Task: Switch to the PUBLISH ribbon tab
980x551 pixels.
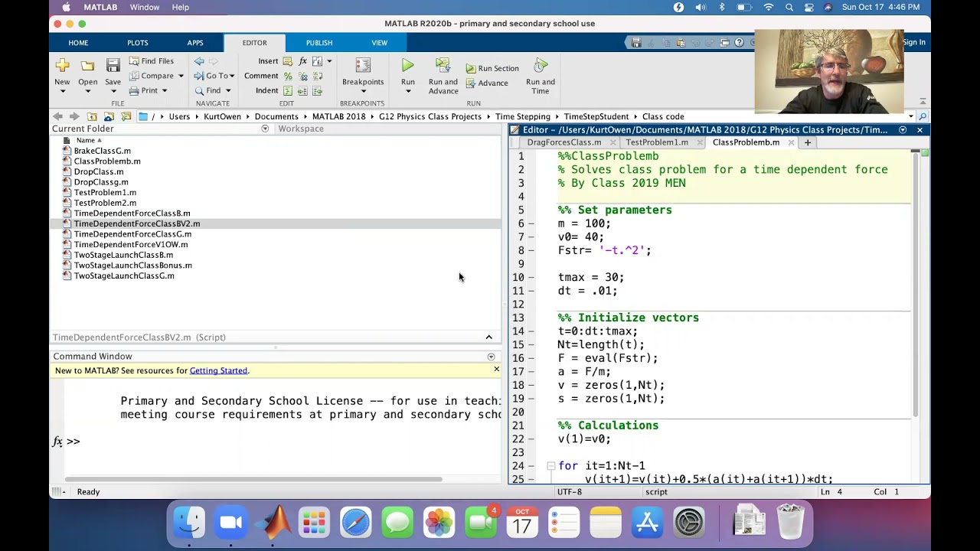Action: (319, 43)
